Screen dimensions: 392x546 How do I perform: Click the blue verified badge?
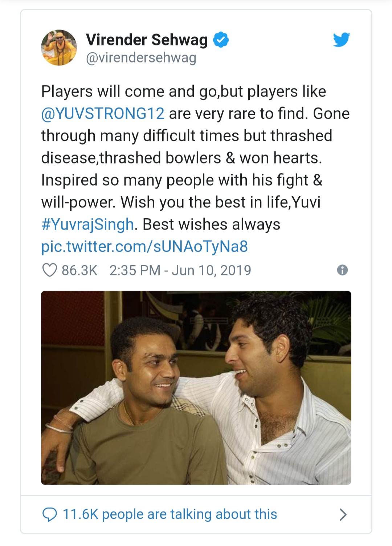click(x=221, y=40)
